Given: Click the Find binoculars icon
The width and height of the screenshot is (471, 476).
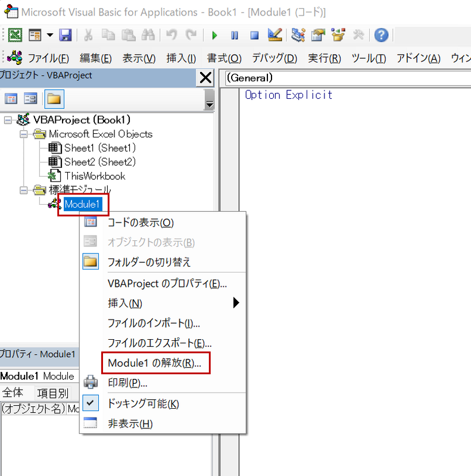Looking at the screenshot, I should click(x=148, y=35).
